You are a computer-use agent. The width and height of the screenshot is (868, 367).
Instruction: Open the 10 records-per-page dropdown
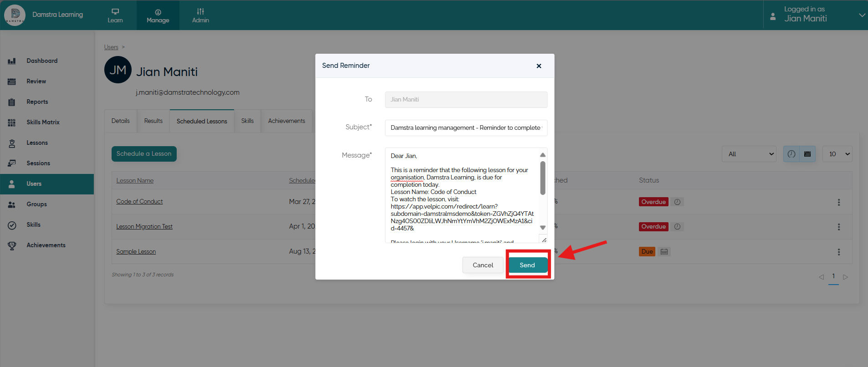[837, 154]
